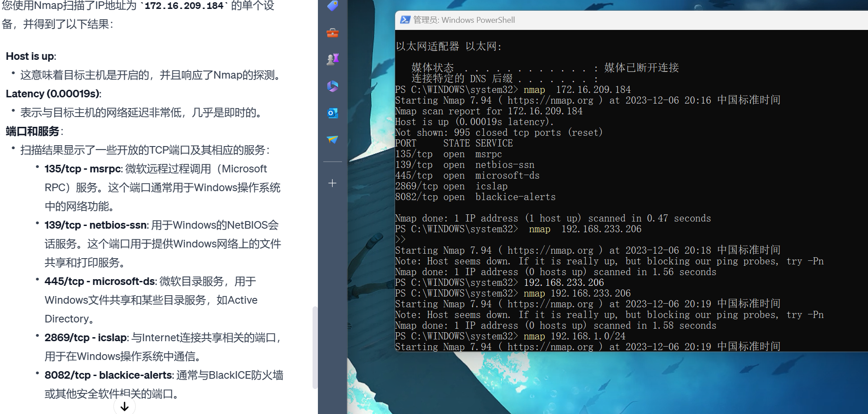
Task: Click 'Host is up (0.00019s latency).' line
Action: pyautogui.click(x=474, y=122)
